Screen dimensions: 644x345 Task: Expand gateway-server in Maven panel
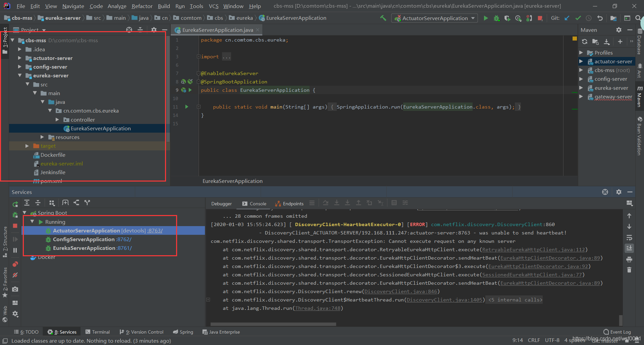pyautogui.click(x=581, y=96)
